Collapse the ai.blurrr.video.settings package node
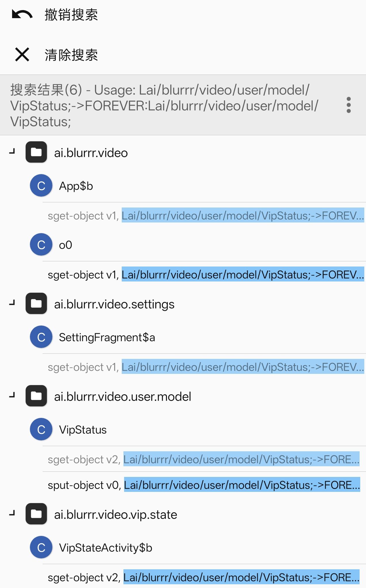Image resolution: width=366 pixels, height=588 pixels. 12,303
